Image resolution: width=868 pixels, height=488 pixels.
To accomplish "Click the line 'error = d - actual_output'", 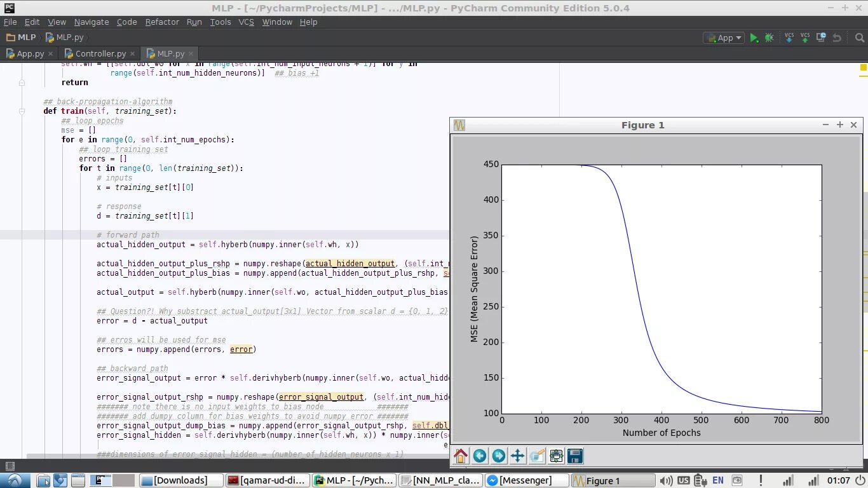I will click(152, 321).
